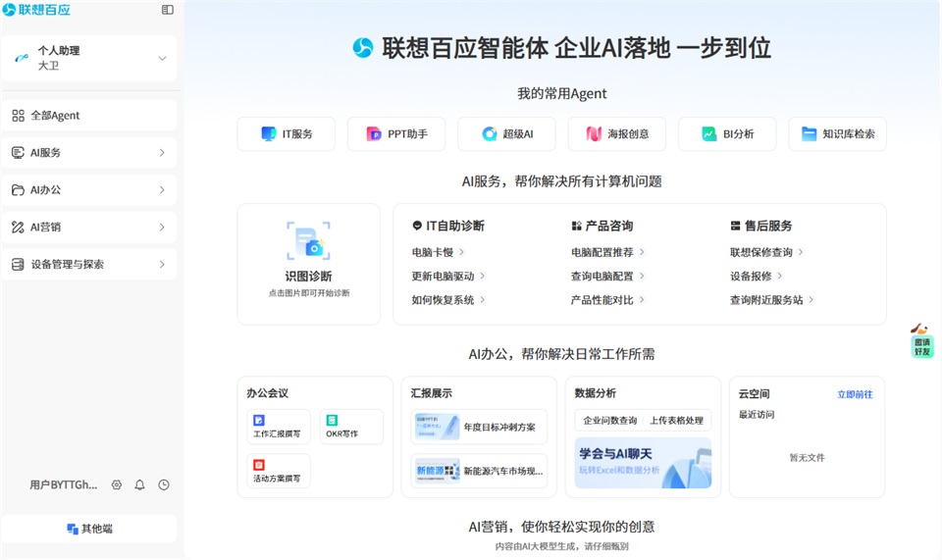
Task: Collapse the sidebar panel icon
Action: point(168,10)
